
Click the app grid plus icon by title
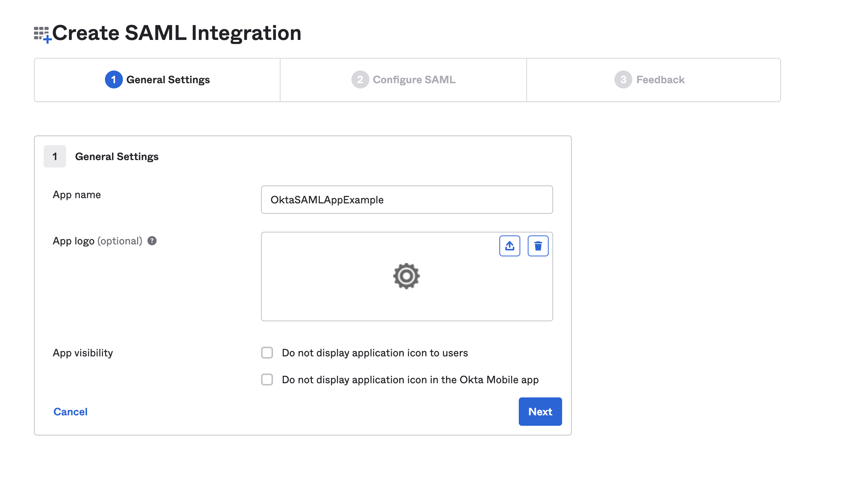[x=43, y=34]
